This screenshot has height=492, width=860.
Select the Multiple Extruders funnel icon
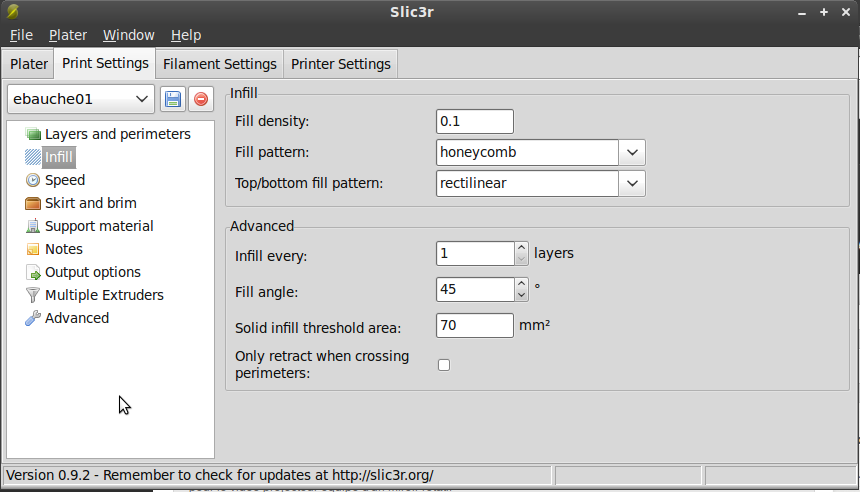[33, 295]
